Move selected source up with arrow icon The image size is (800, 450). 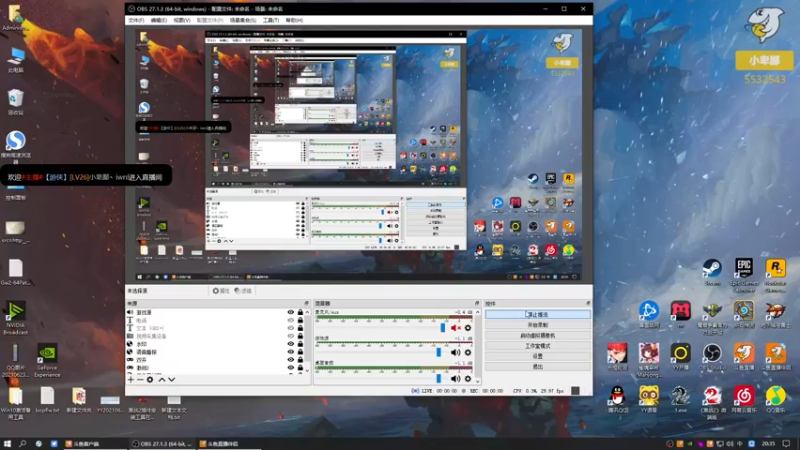(x=162, y=380)
